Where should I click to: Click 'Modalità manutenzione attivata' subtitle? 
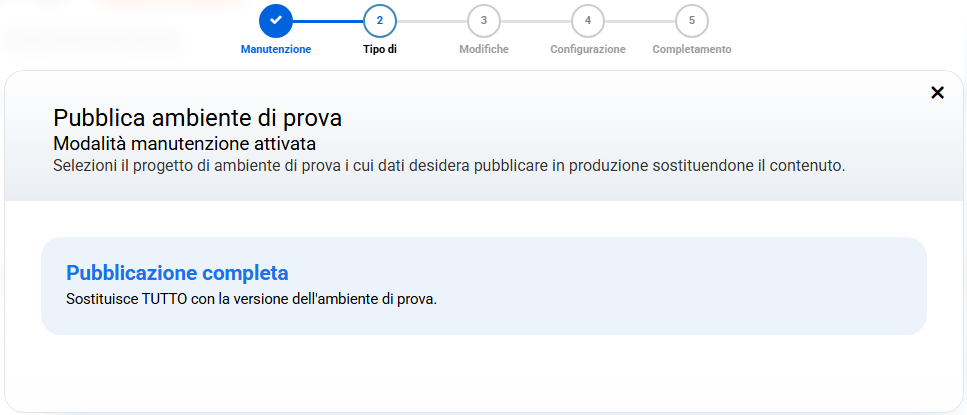coord(184,143)
